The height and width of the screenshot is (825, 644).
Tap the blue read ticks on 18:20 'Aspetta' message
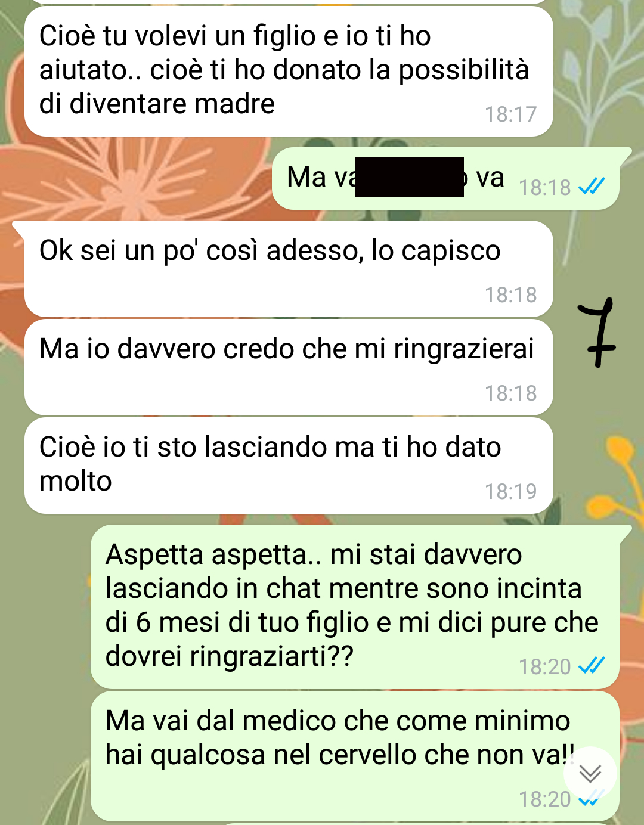592,665
